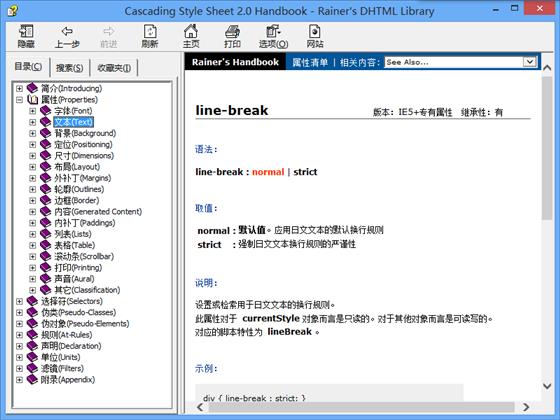
Task: Click the Print (打印) toolbar icon
Action: [x=232, y=32]
